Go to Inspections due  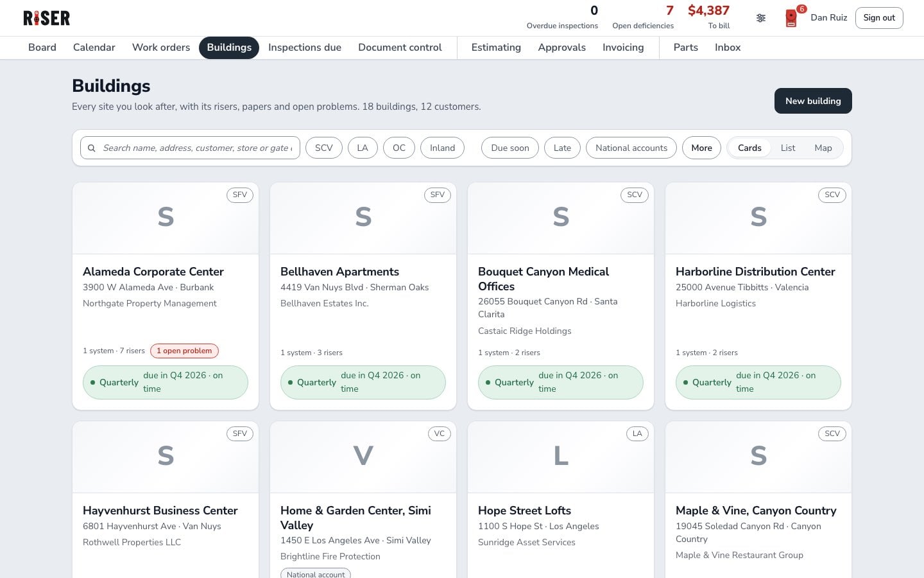click(305, 48)
